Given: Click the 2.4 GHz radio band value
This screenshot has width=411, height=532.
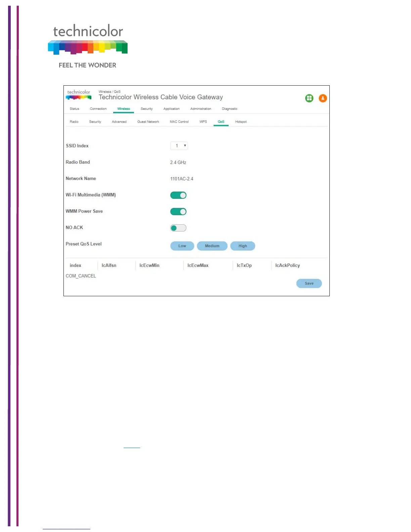Looking at the screenshot, I should tap(178, 162).
